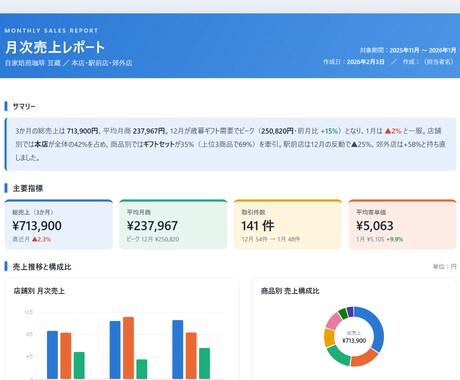The height and width of the screenshot is (380, 460).
Task: Open the 平均月商 KPI card
Action: tap(173, 224)
